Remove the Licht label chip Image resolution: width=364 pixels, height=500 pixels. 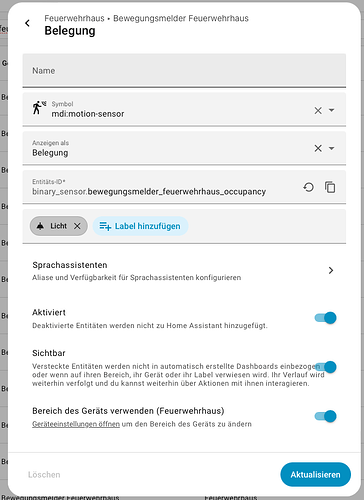(77, 226)
